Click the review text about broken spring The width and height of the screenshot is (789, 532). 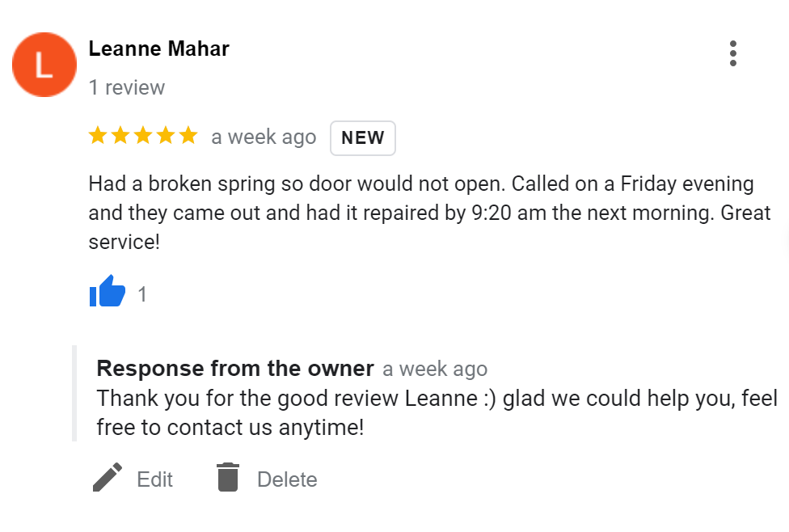tap(430, 213)
